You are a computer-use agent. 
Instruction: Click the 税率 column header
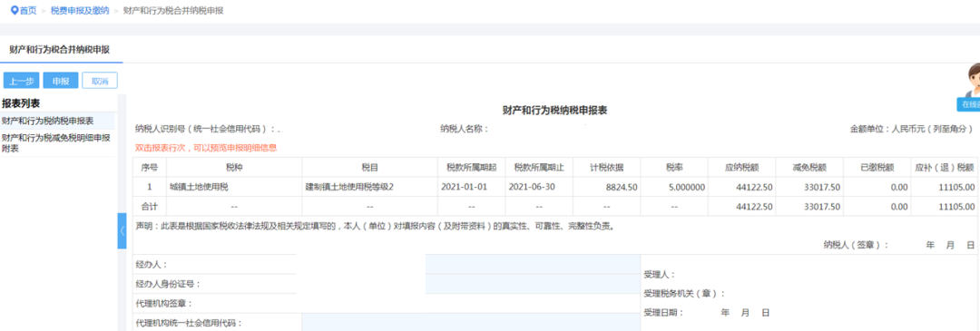[x=673, y=168]
